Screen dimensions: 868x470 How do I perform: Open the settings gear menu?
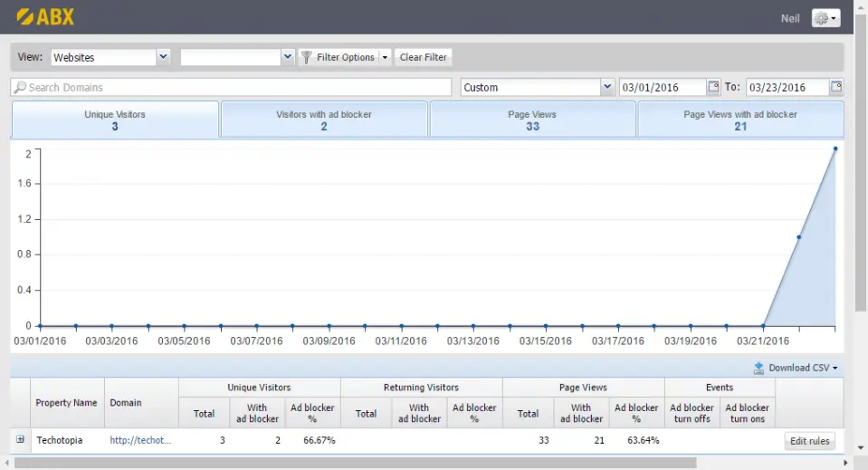(x=825, y=18)
